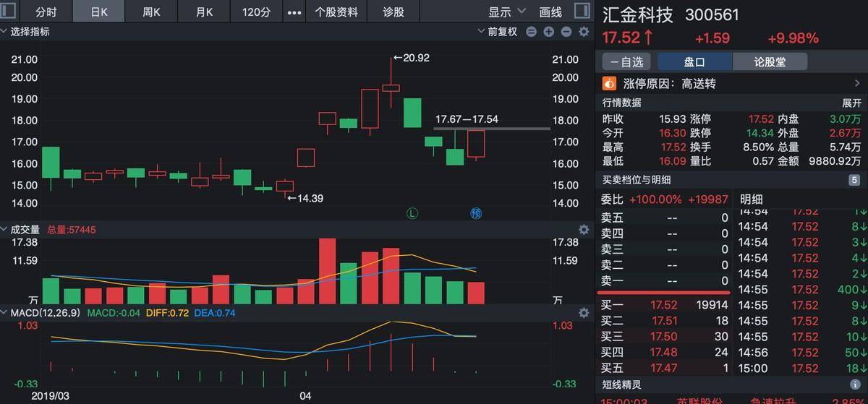
Task: Click 卖五 ask row
Action: [x=665, y=218]
